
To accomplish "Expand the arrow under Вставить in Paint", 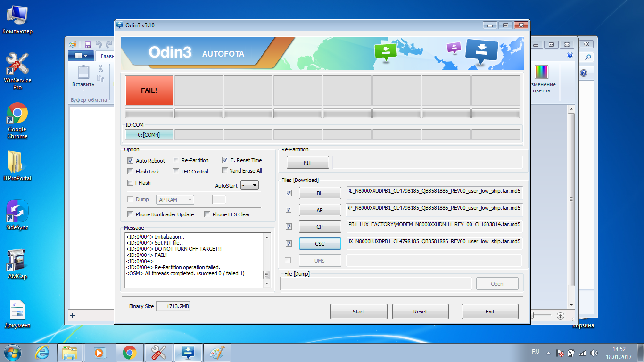I will [x=83, y=90].
